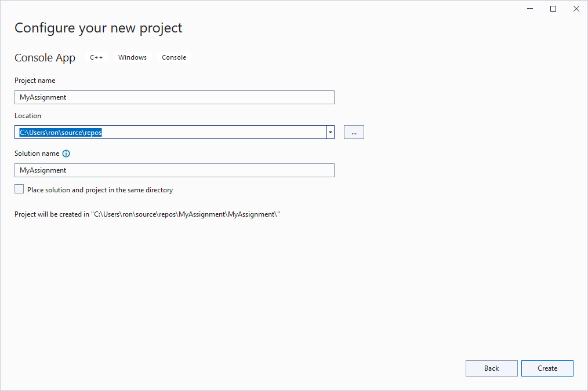Screen dimensions: 588x391
Task: Select the C++ language tag
Action: click(x=96, y=57)
